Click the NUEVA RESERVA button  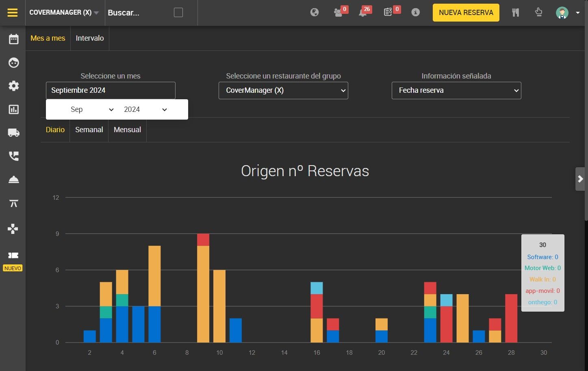tap(466, 13)
